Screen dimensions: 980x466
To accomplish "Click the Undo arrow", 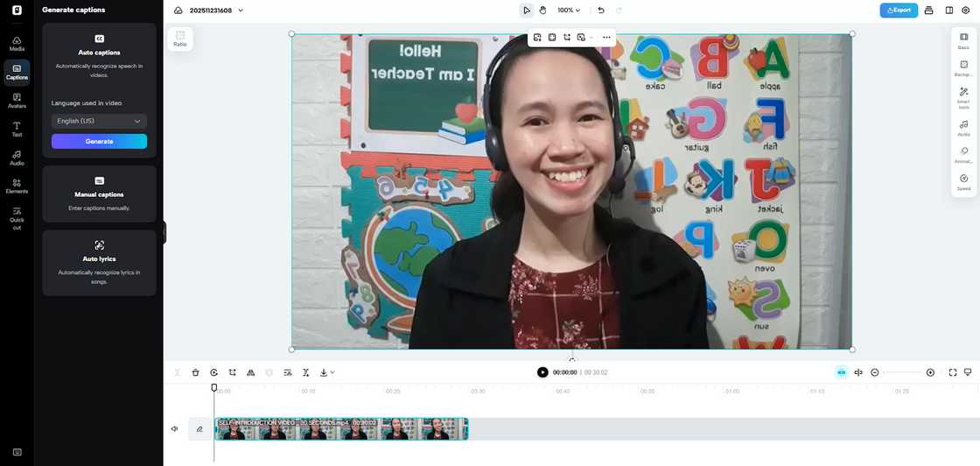I will coord(600,11).
